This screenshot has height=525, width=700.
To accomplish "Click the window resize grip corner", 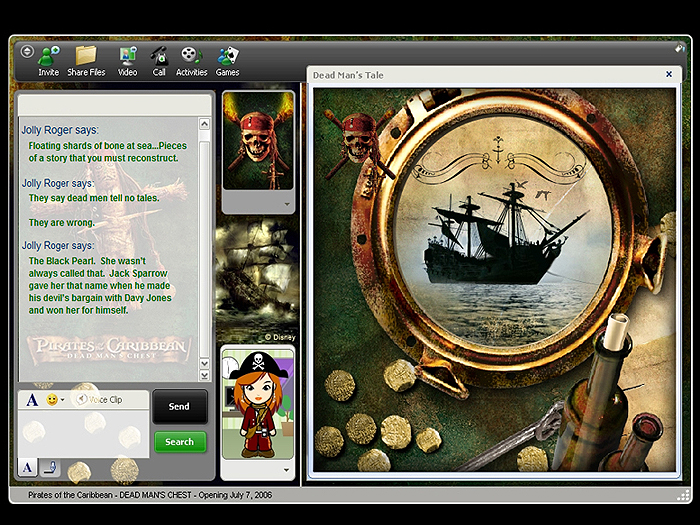I will [683, 496].
